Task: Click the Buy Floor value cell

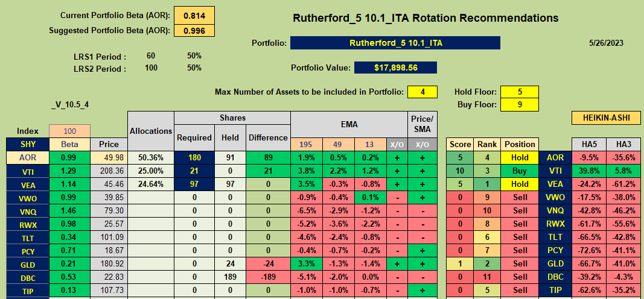Action: click(x=520, y=104)
